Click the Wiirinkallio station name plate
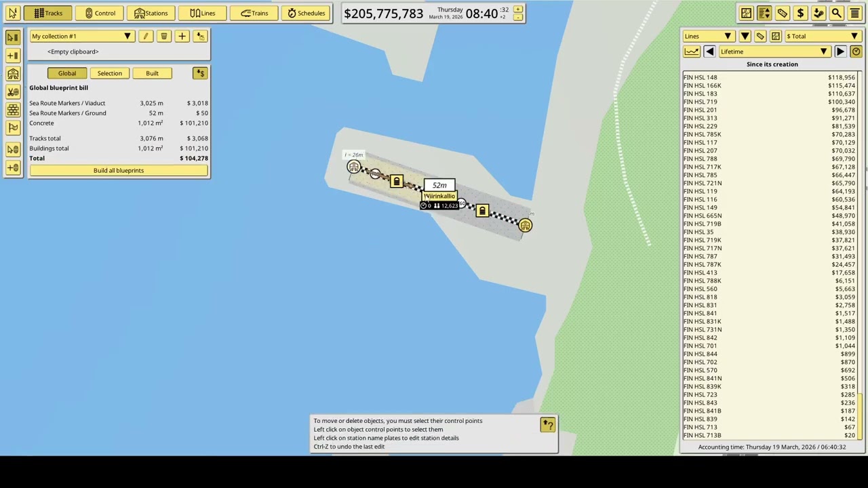 439,196
